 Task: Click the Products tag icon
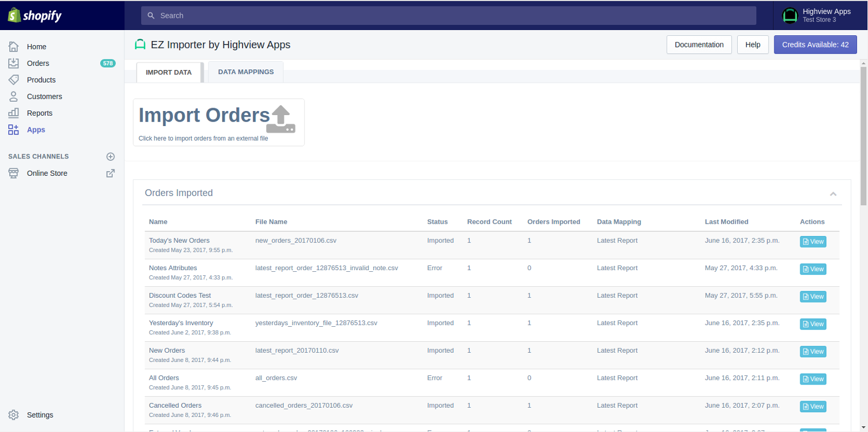point(14,80)
